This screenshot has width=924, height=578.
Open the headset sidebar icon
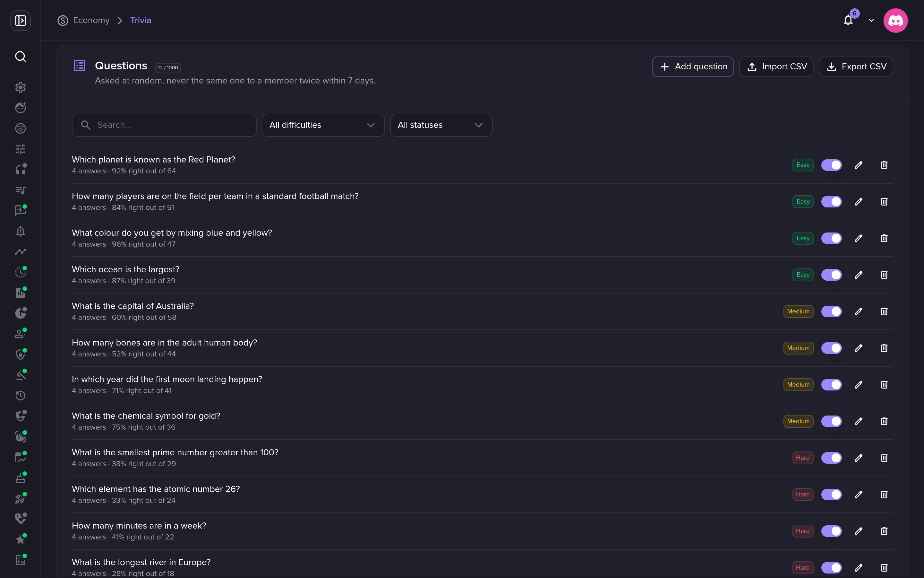[x=20, y=169]
